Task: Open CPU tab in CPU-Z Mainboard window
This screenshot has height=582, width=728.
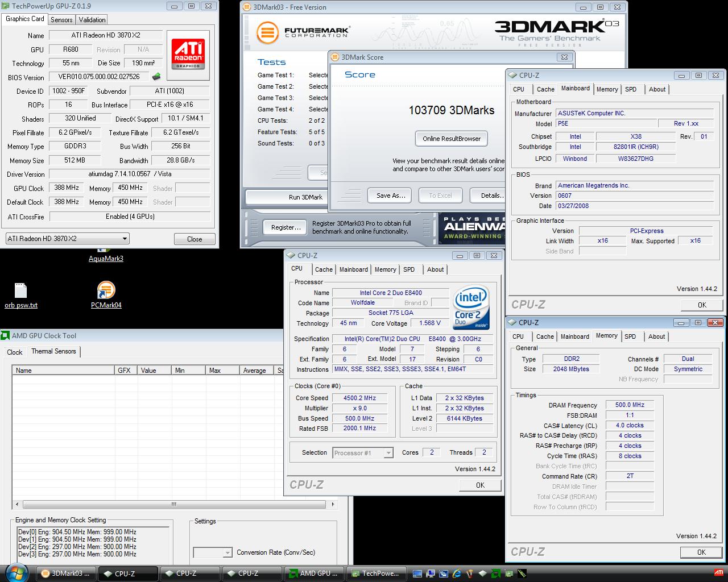Action: 519,89
